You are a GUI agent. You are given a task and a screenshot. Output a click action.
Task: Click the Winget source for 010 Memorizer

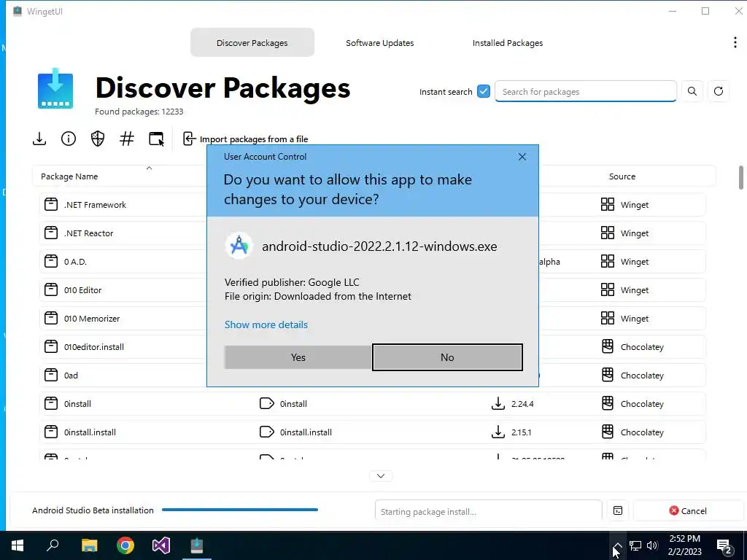(x=635, y=319)
